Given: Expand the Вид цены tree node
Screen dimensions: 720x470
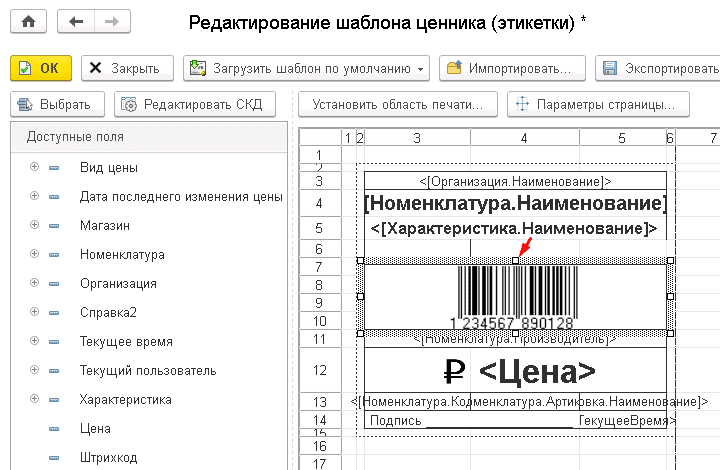Looking at the screenshot, I should click(34, 167).
